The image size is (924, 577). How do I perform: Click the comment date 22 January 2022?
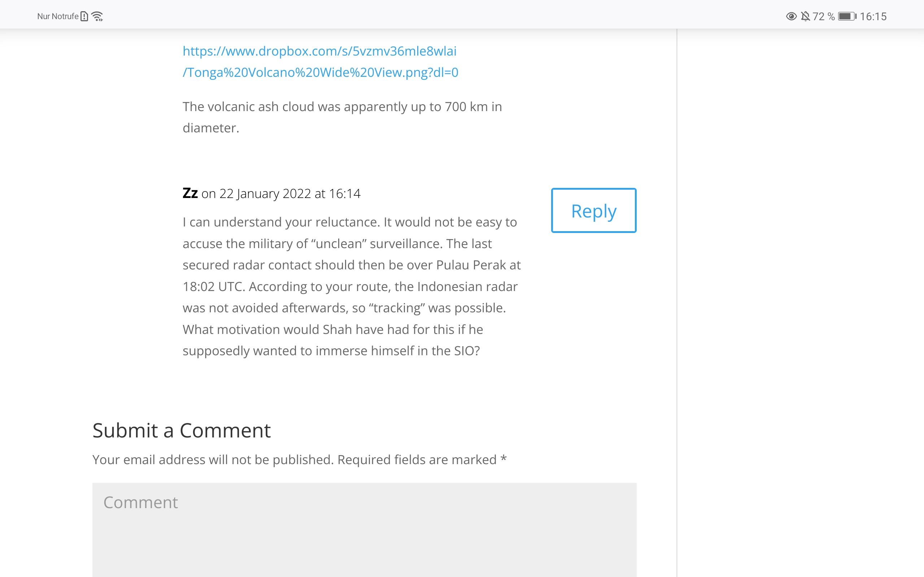click(x=265, y=194)
